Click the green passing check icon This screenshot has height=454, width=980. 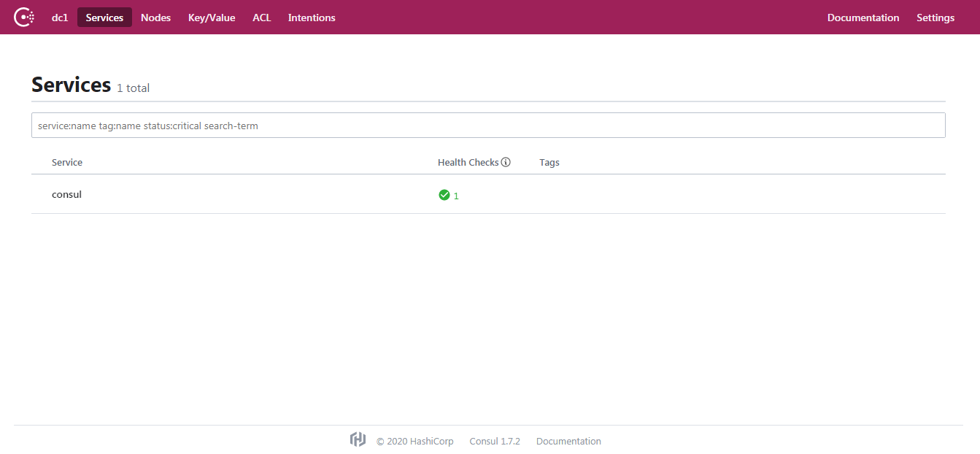(444, 195)
